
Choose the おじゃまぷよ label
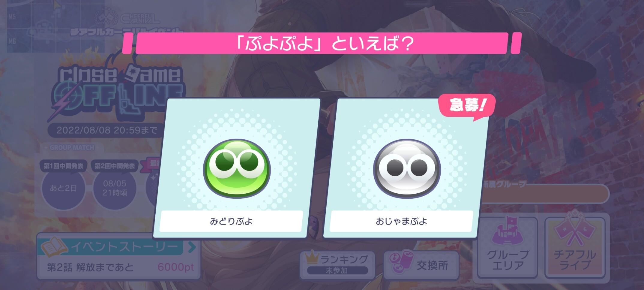tap(401, 221)
